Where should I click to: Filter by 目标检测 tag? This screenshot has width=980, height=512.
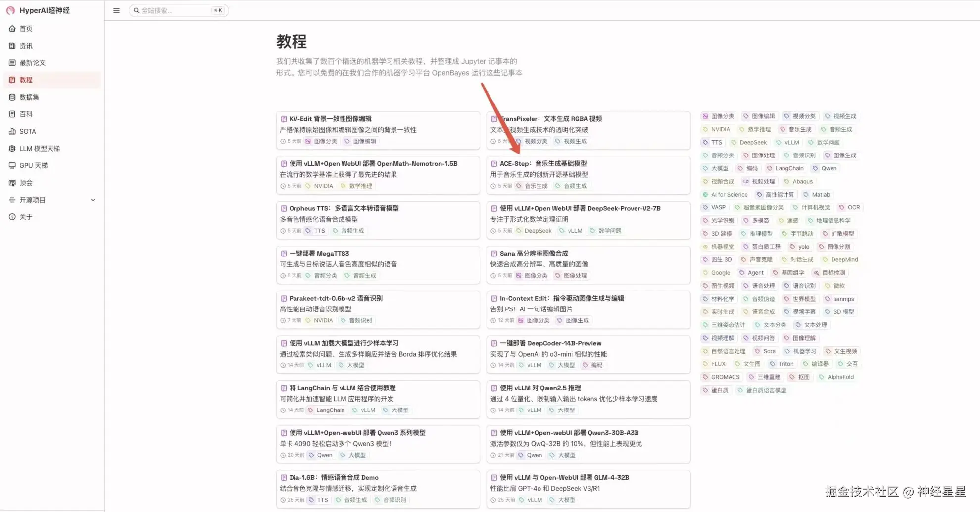point(830,273)
